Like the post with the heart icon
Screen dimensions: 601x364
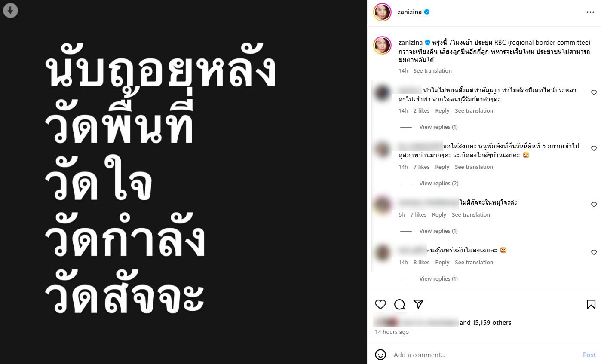380,304
